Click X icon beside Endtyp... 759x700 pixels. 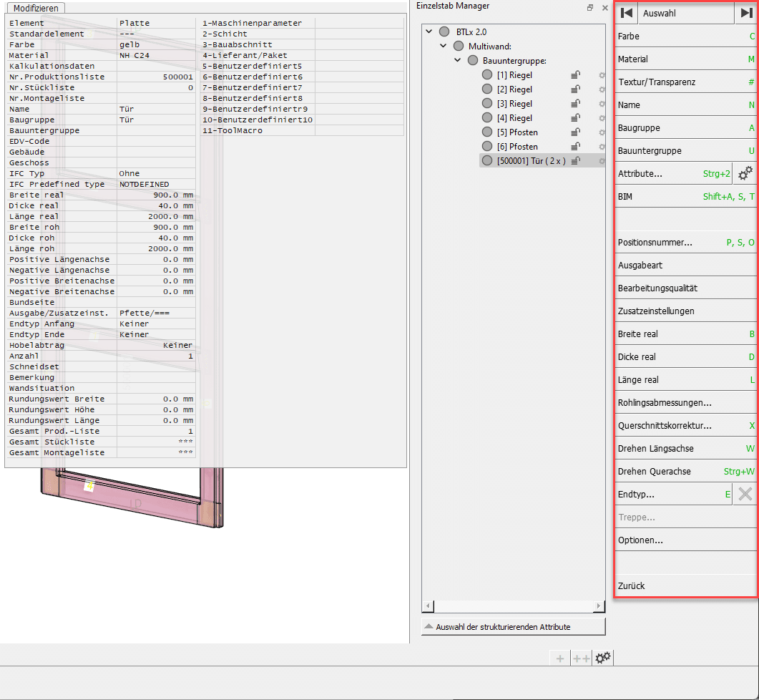pos(745,494)
